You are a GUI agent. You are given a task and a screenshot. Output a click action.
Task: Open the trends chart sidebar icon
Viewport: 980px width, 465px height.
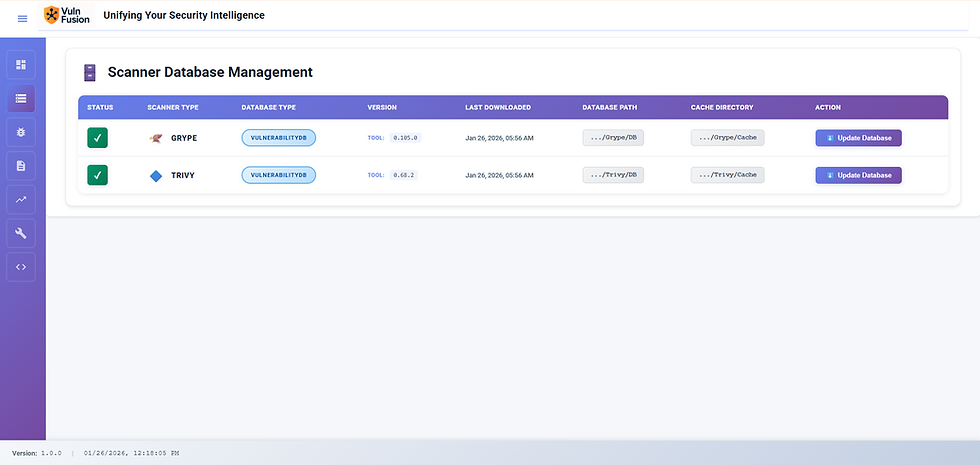(21, 199)
